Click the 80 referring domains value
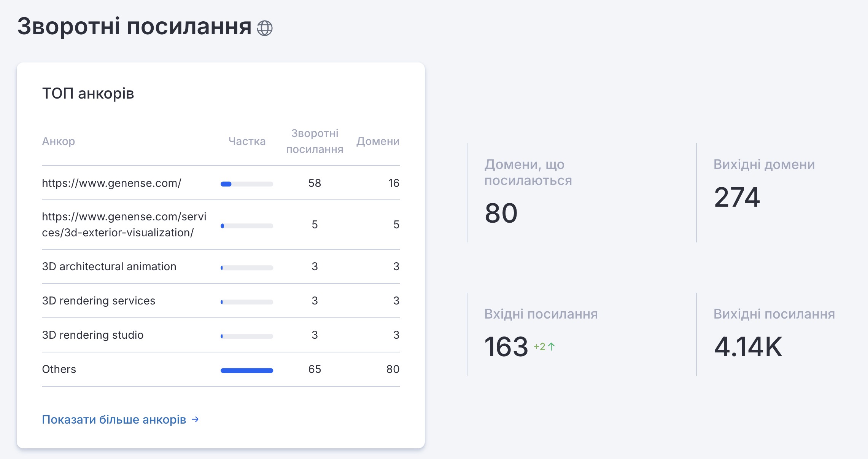The width and height of the screenshot is (868, 459). coord(501,213)
